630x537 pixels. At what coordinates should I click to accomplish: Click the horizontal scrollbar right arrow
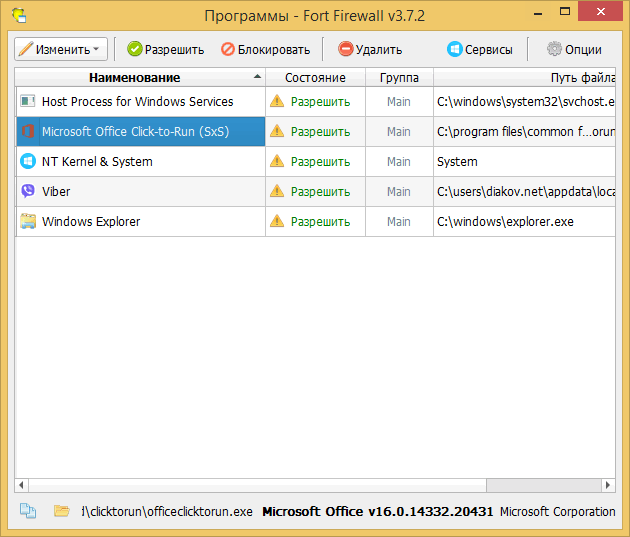click(x=607, y=485)
